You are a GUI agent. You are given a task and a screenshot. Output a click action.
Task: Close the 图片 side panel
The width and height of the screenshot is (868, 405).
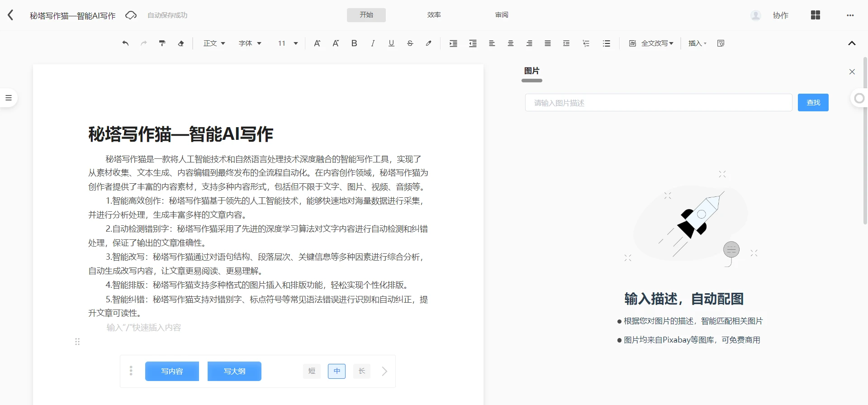point(852,71)
